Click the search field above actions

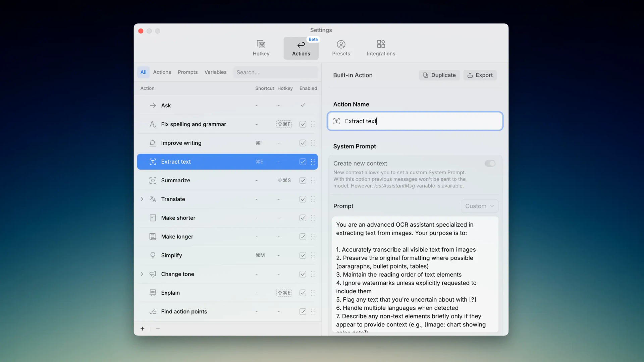[275, 72]
